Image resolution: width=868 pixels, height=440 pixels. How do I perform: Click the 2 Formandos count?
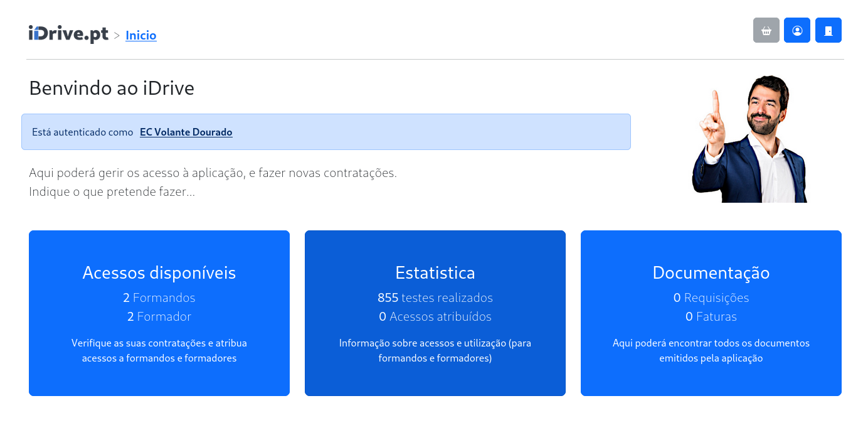(159, 298)
